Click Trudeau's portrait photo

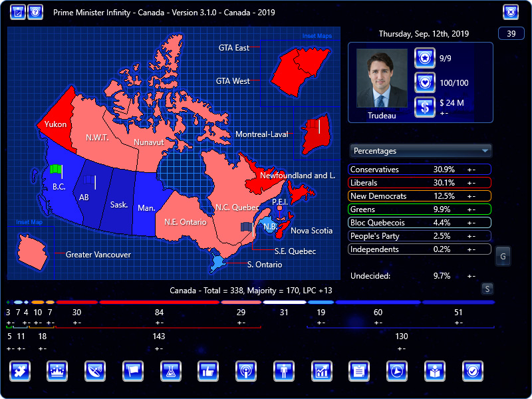click(380, 78)
